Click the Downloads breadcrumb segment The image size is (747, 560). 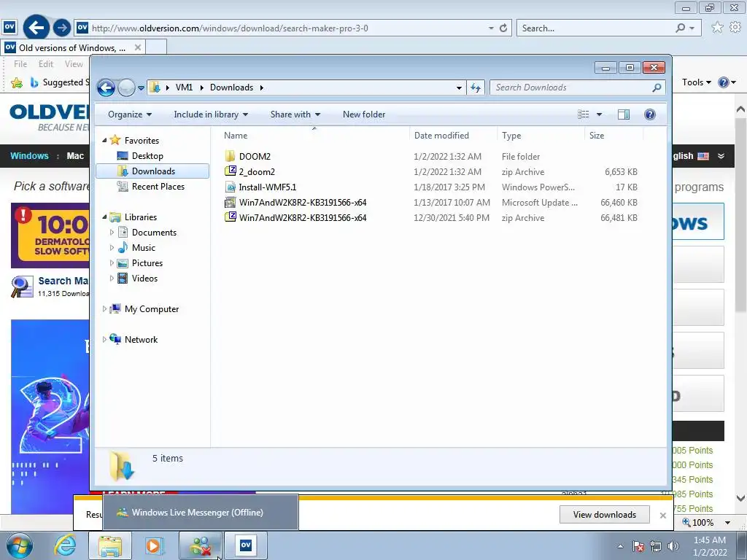pos(231,87)
